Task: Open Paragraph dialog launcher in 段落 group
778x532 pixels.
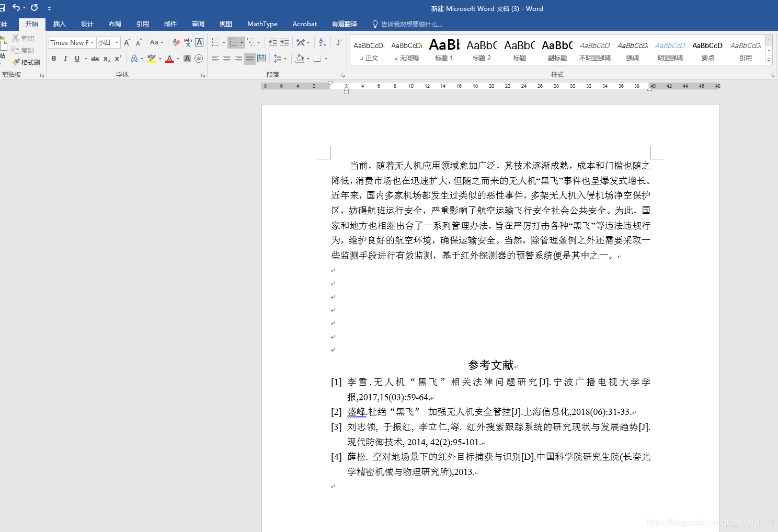Action: (x=342, y=75)
